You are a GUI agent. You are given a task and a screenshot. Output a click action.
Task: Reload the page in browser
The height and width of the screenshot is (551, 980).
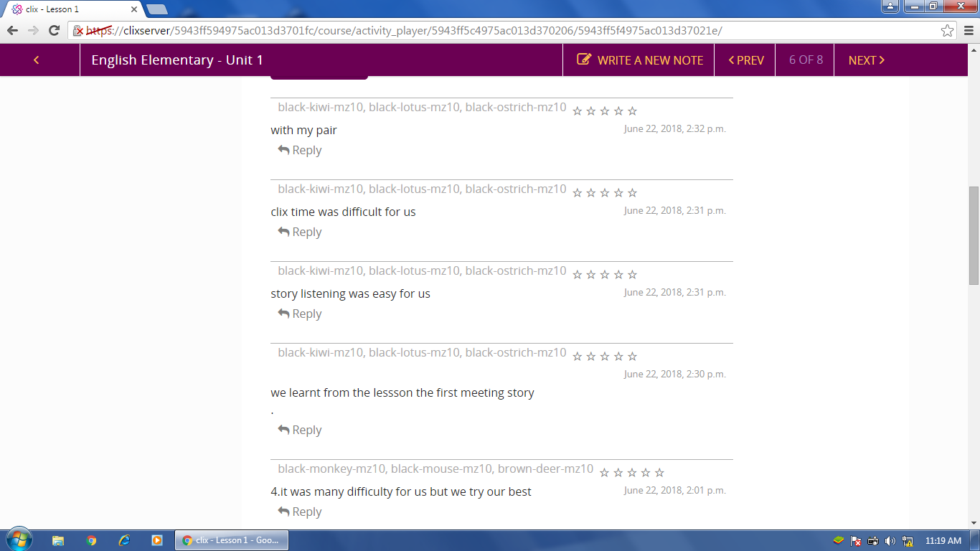54,30
